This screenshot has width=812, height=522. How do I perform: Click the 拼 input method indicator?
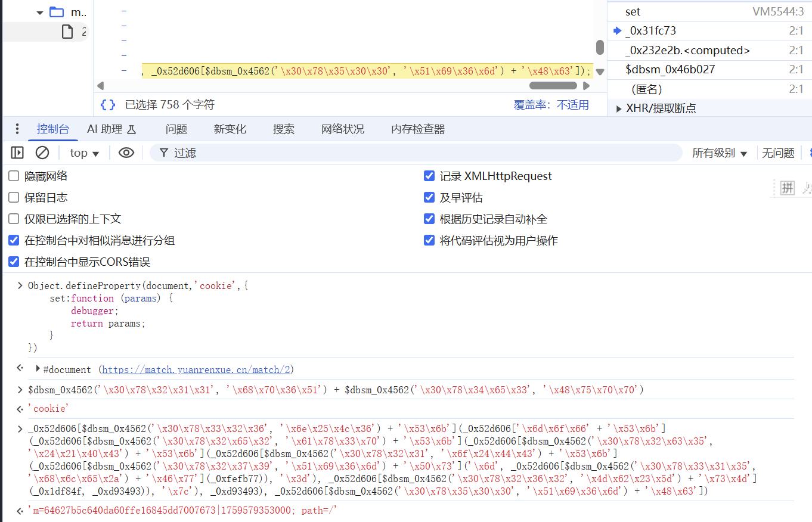click(x=788, y=188)
